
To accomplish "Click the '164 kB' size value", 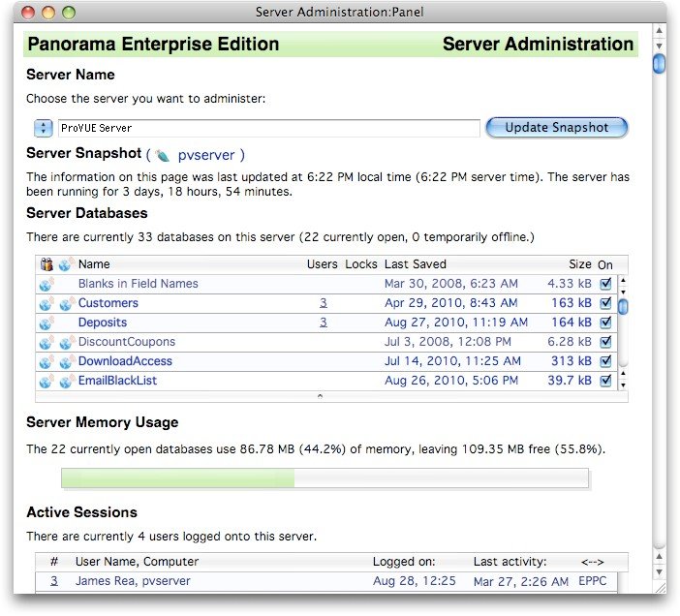I will coord(572,323).
